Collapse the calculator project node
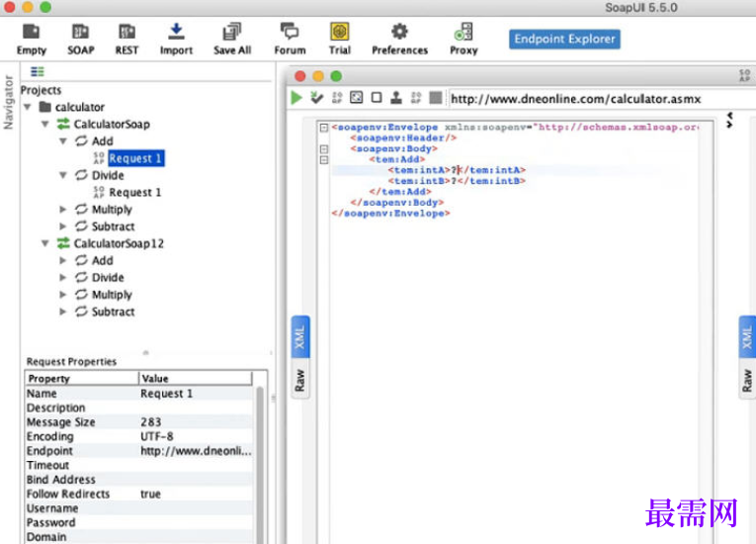Image resolution: width=756 pixels, height=544 pixels. click(28, 107)
